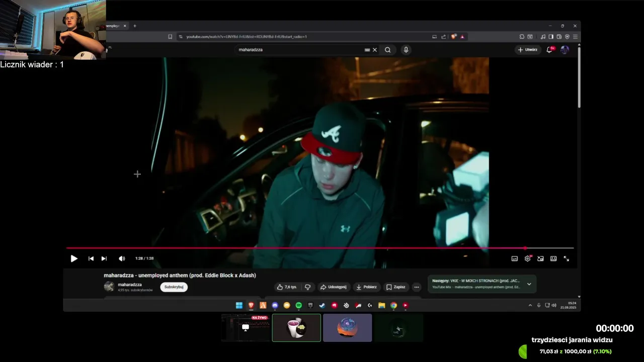Run search with magnifier icon

pos(387,50)
